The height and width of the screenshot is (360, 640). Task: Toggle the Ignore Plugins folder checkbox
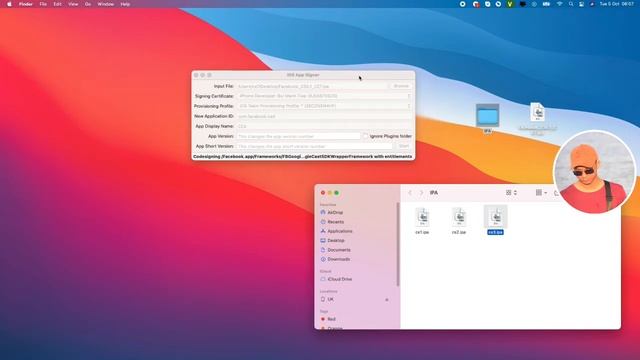[365, 136]
